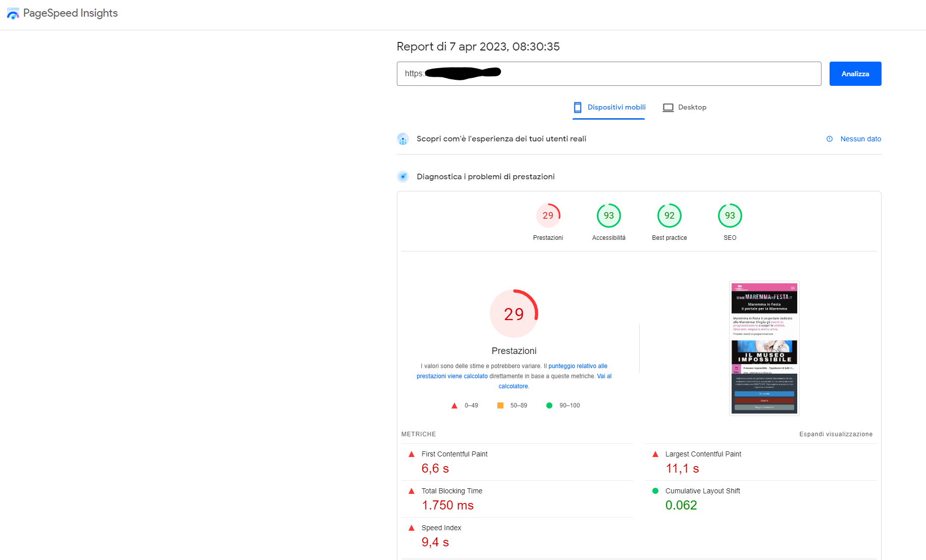Click the SEO score gauge 93
Image resolution: width=926 pixels, height=560 pixels.
click(730, 216)
